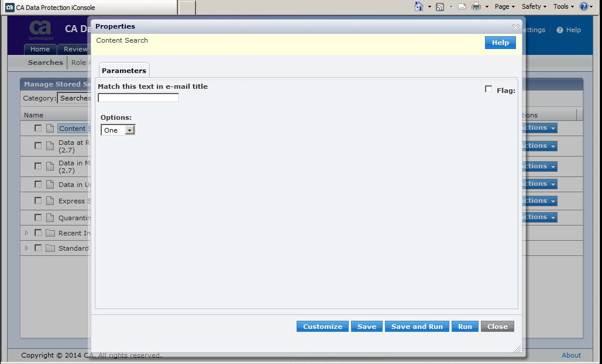The width and height of the screenshot is (602, 364).
Task: Open Actions dropdown for Data in Motion row
Action: [x=539, y=166]
